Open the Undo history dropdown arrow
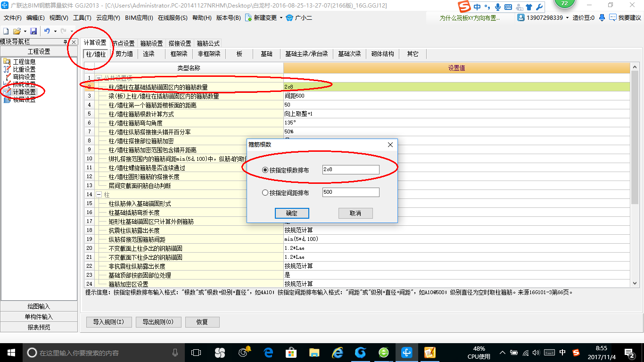644x362 pixels. pyautogui.click(x=55, y=32)
